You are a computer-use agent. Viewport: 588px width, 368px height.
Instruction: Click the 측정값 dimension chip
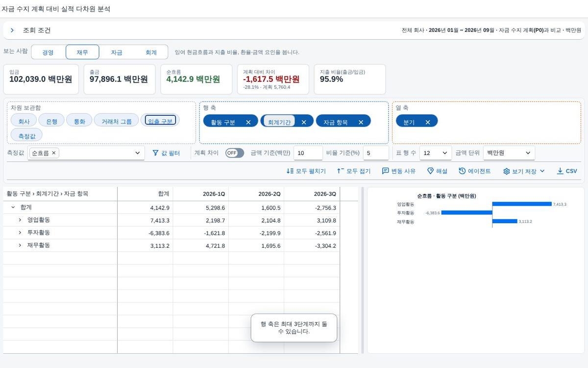tap(26, 135)
